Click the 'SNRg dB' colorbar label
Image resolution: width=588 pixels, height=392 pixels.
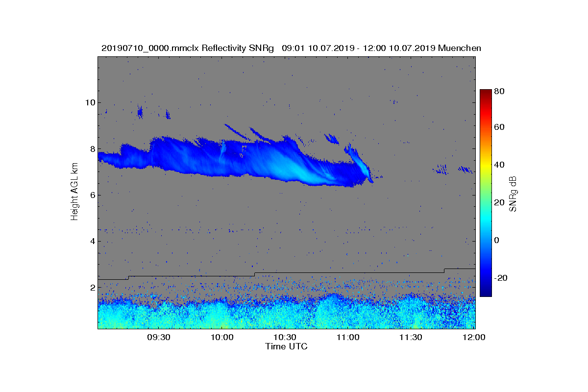click(x=513, y=194)
